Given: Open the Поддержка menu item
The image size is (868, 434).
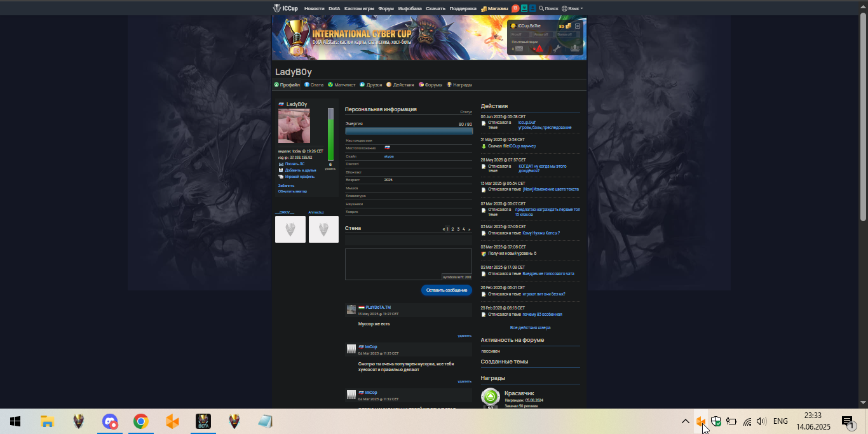Looking at the screenshot, I should point(463,9).
